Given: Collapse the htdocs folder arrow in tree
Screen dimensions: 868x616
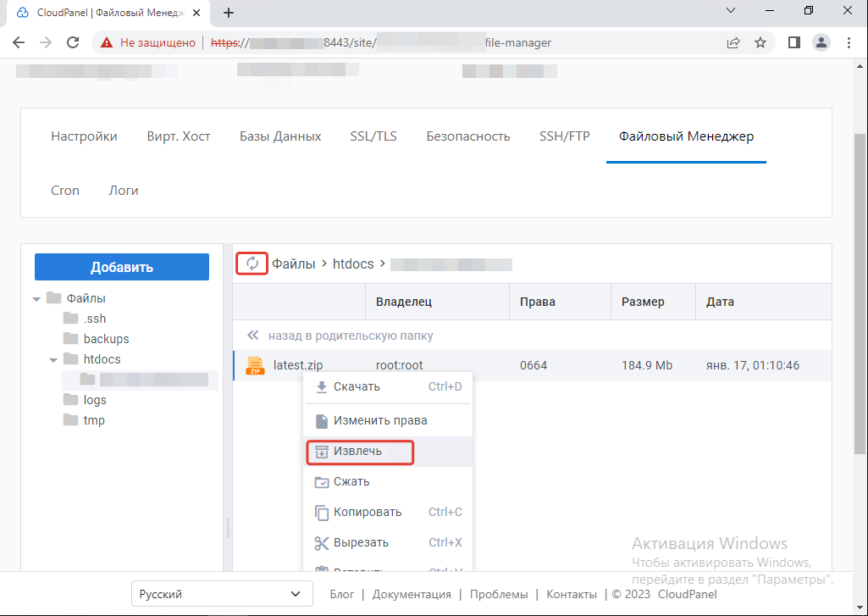Looking at the screenshot, I should coord(53,359).
